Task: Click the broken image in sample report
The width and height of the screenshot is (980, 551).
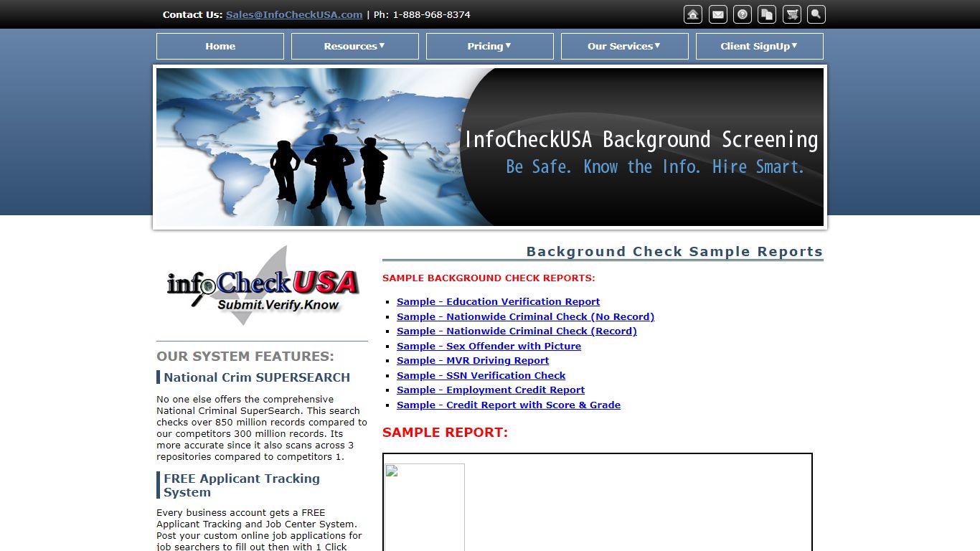Action: tap(425, 507)
